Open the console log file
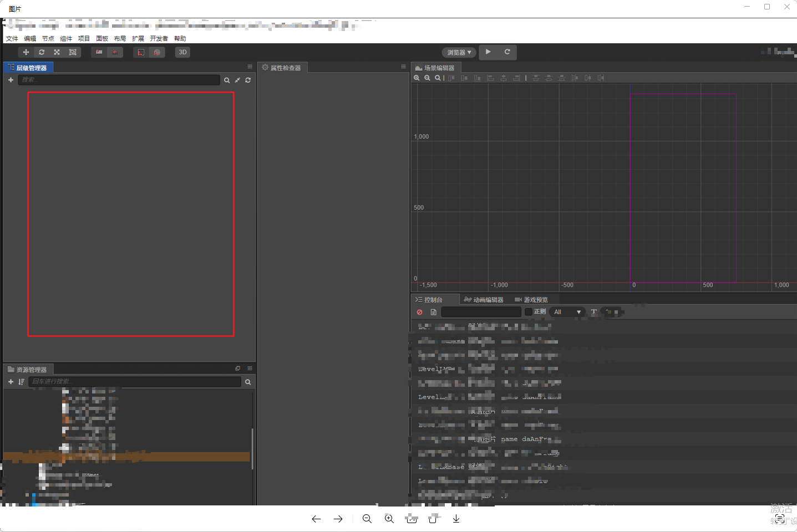 [x=434, y=312]
